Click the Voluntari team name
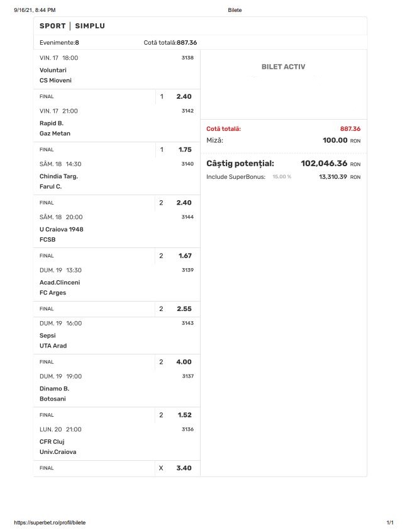Image resolution: width=405 pixels, height=532 pixels. tap(53, 71)
